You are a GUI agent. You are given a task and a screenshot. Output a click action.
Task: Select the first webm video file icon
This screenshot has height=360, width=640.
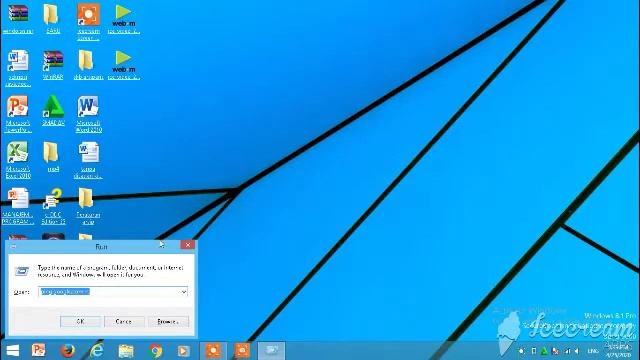(x=124, y=19)
